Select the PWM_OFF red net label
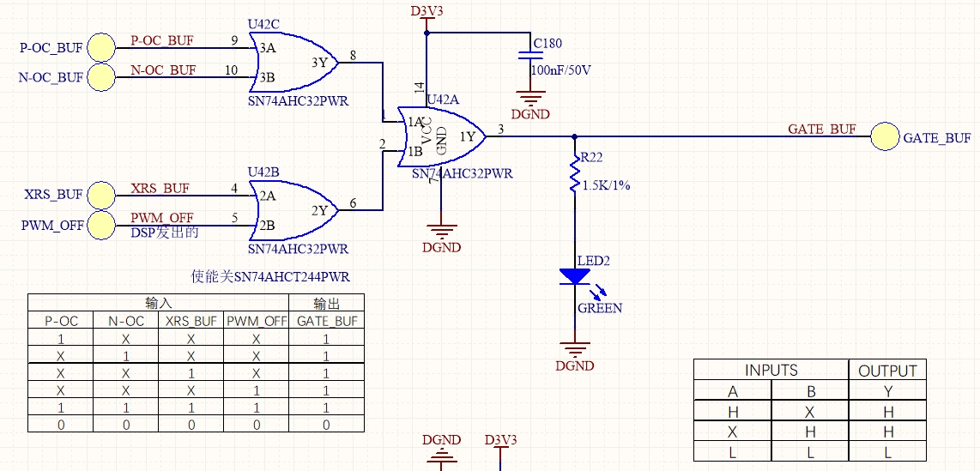The width and height of the screenshot is (980, 471). [x=162, y=217]
